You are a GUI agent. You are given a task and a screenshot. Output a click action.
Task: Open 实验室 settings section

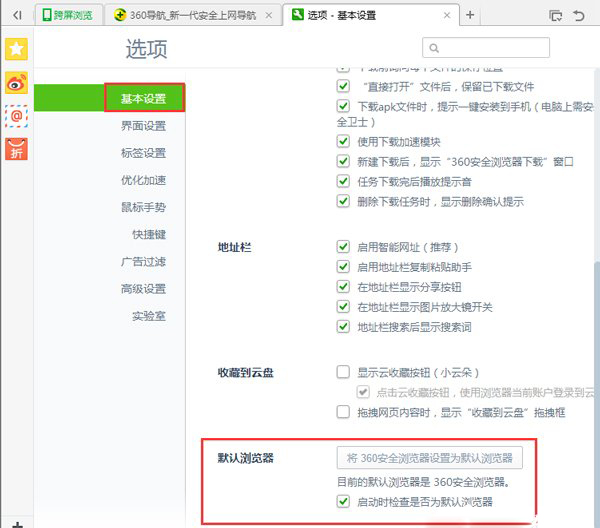click(149, 316)
